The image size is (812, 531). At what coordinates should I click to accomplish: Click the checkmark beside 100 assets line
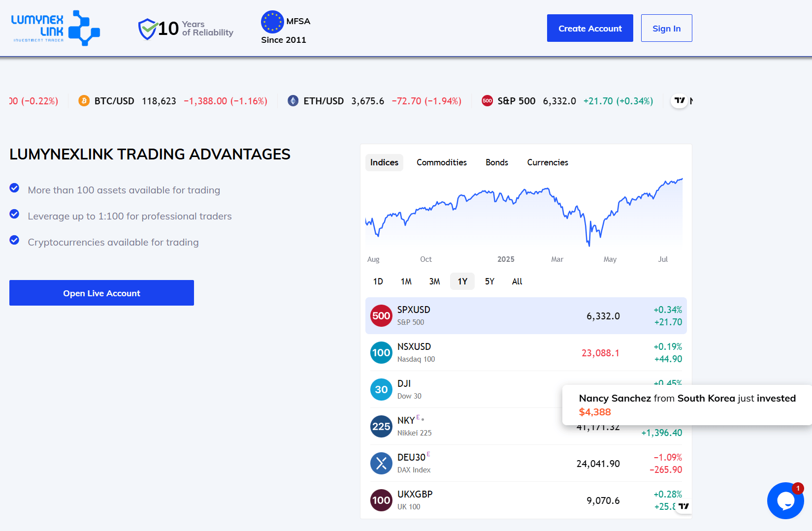(14, 188)
